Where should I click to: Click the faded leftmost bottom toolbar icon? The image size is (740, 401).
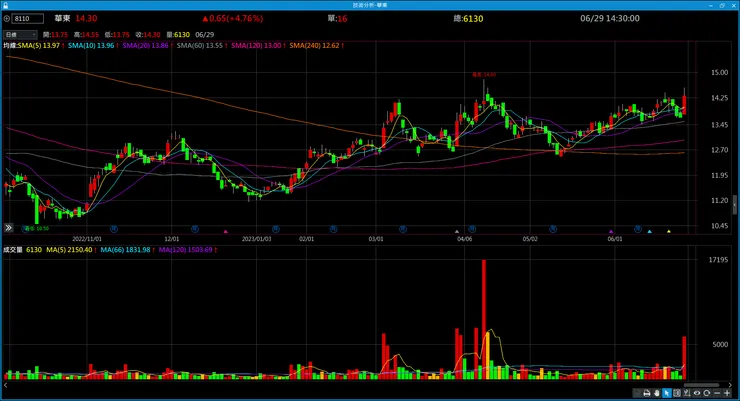[x=637, y=393]
